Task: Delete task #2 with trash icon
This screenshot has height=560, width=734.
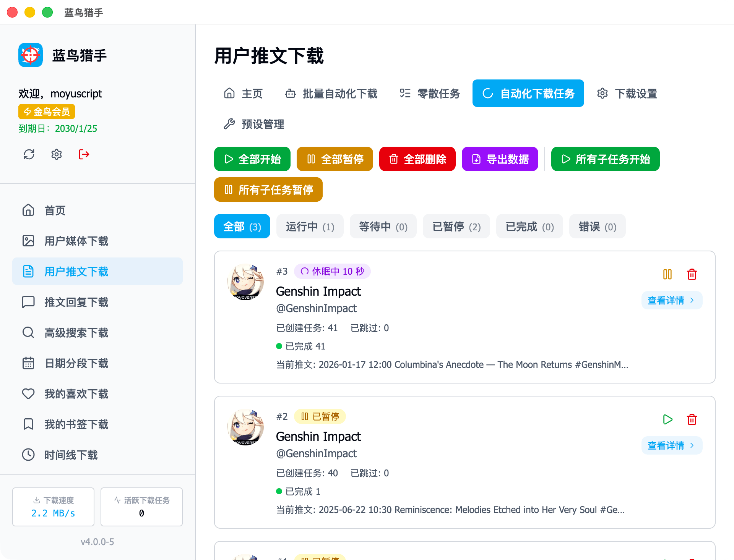Action: [692, 419]
